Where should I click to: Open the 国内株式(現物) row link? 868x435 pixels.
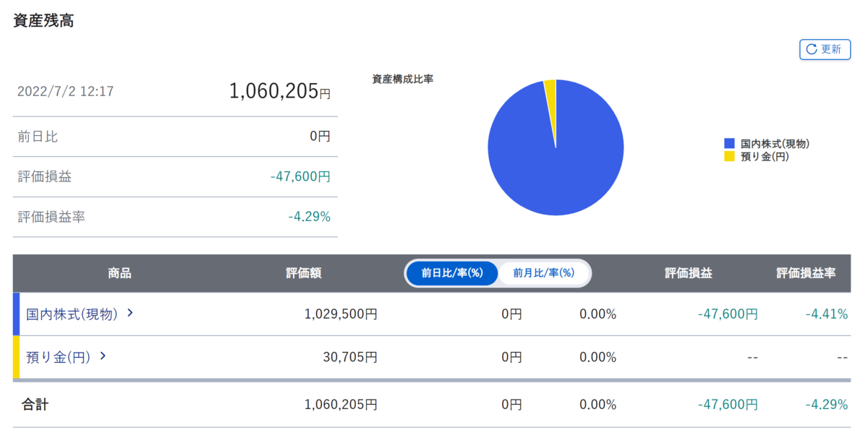click(x=71, y=314)
